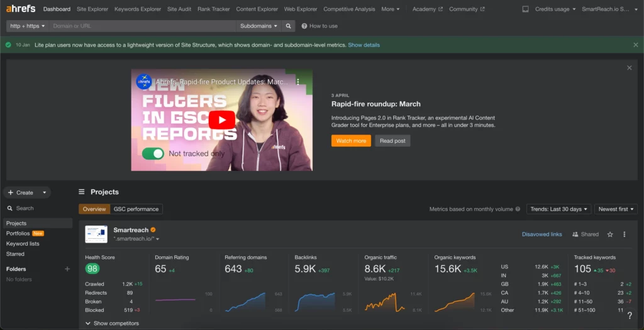Click the Organic traffic orange trend chart

[x=385, y=302]
